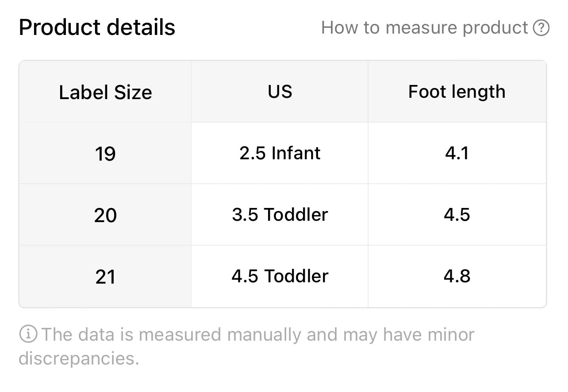Click the word Infant in size table
The height and width of the screenshot is (392, 568).
296,153
